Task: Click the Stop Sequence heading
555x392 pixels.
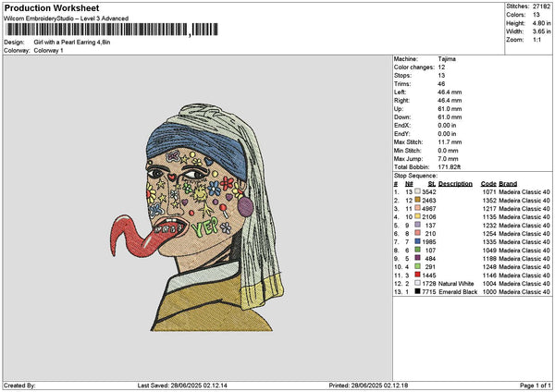Action: pos(415,176)
